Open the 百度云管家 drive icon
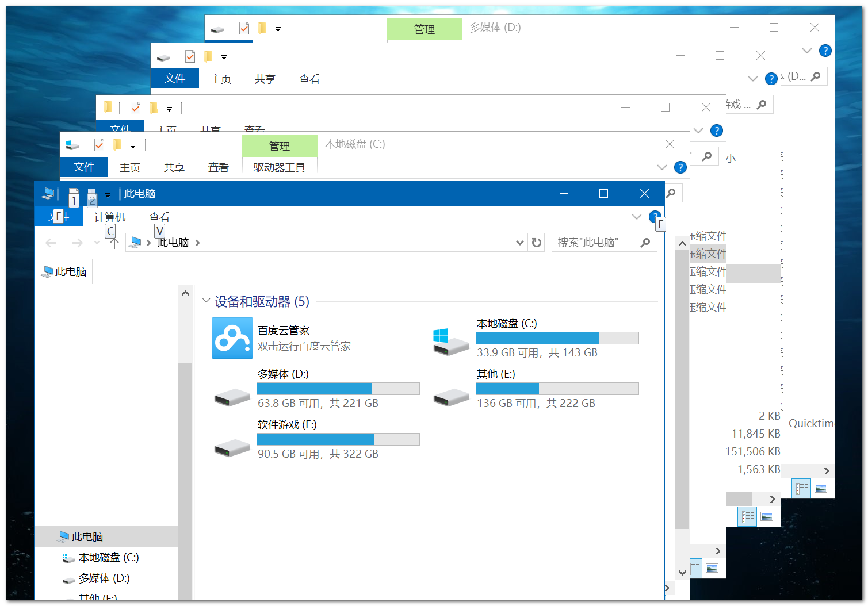 click(232, 337)
